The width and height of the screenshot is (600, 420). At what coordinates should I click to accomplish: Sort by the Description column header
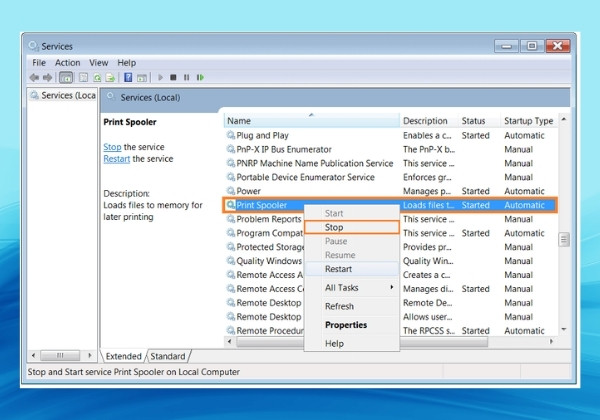(429, 121)
